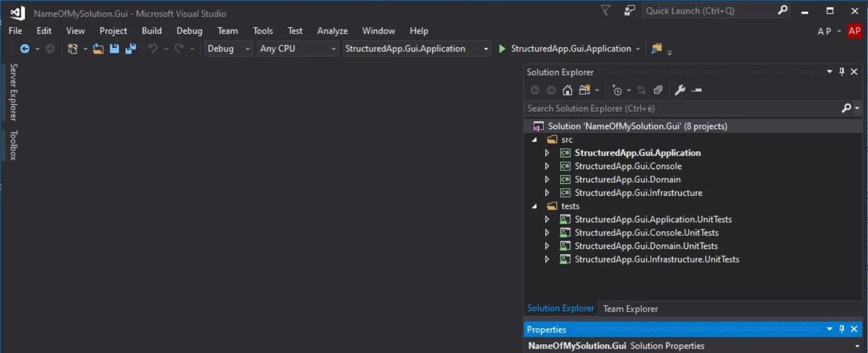Expand StructuredApp.Gui.Domain project node
The height and width of the screenshot is (353, 868).
pos(547,179)
